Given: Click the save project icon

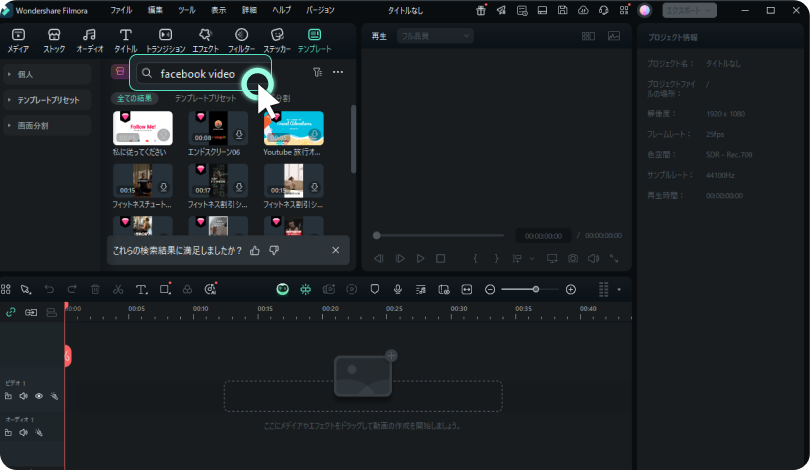Looking at the screenshot, I should [x=563, y=10].
